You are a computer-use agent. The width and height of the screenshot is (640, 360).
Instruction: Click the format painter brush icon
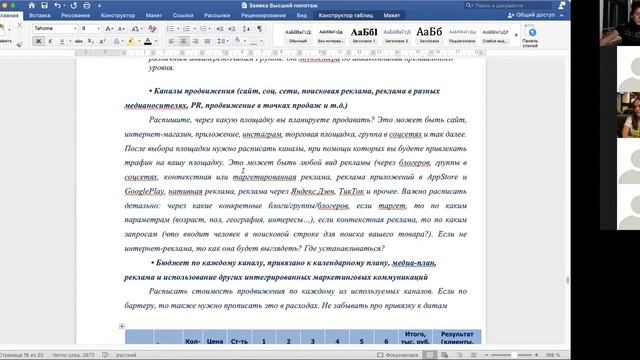click(20, 44)
